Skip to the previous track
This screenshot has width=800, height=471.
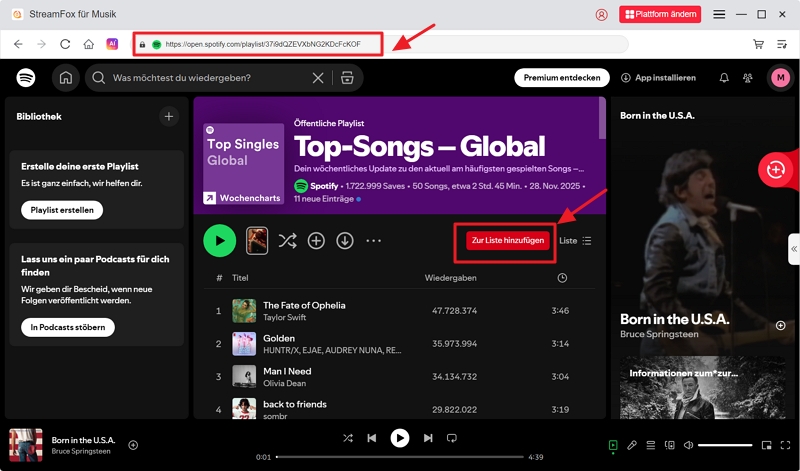(372, 438)
